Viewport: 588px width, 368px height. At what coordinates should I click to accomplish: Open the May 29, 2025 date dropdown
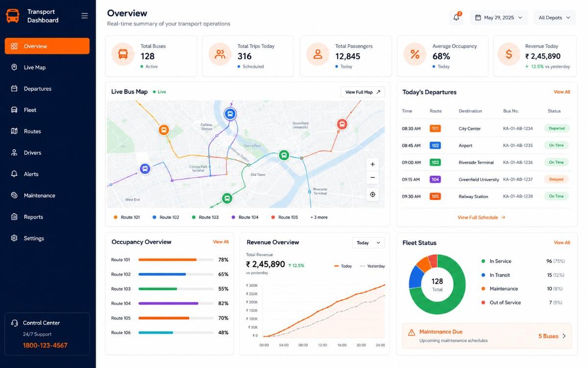(499, 18)
